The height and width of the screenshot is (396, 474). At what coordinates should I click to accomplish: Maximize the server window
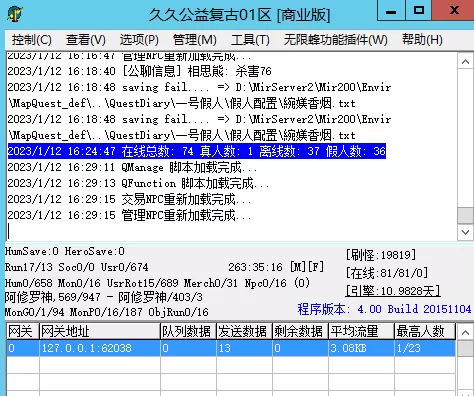pos(419,11)
